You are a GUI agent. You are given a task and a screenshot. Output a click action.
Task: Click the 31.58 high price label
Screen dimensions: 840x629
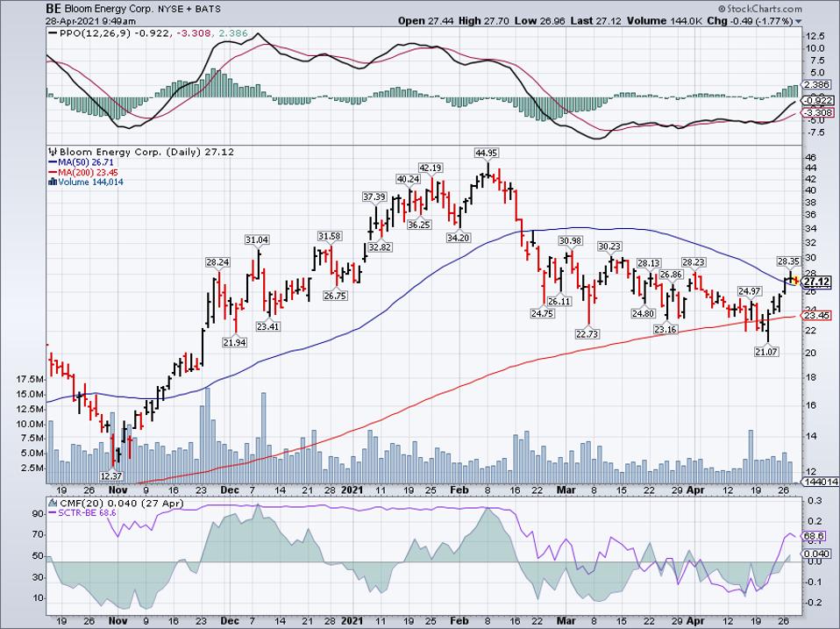click(329, 236)
